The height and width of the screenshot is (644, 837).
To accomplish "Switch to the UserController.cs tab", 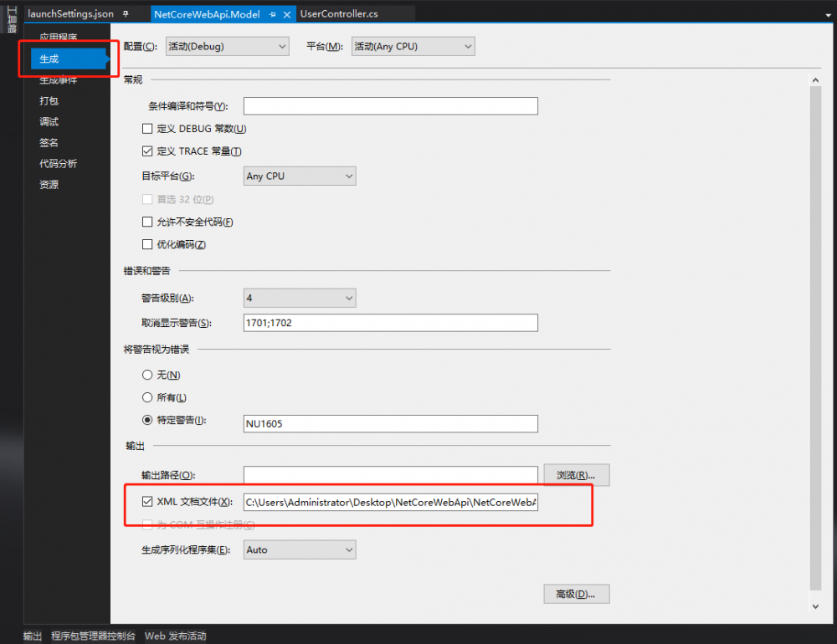I will click(x=338, y=13).
